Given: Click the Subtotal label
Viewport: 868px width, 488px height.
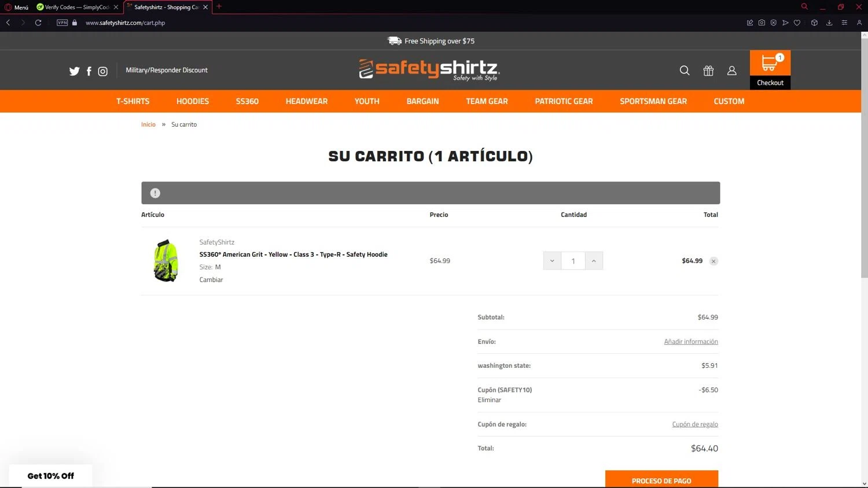Looking at the screenshot, I should [x=491, y=317].
